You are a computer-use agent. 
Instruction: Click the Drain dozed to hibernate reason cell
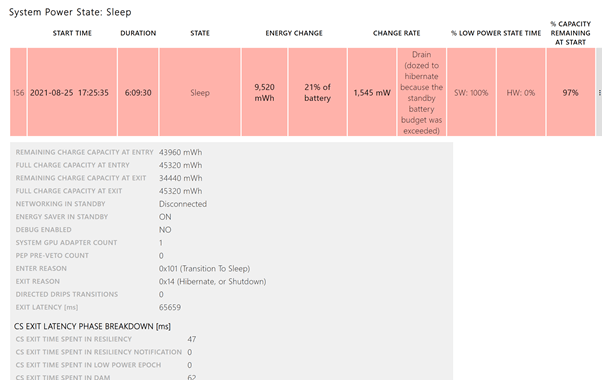point(422,93)
